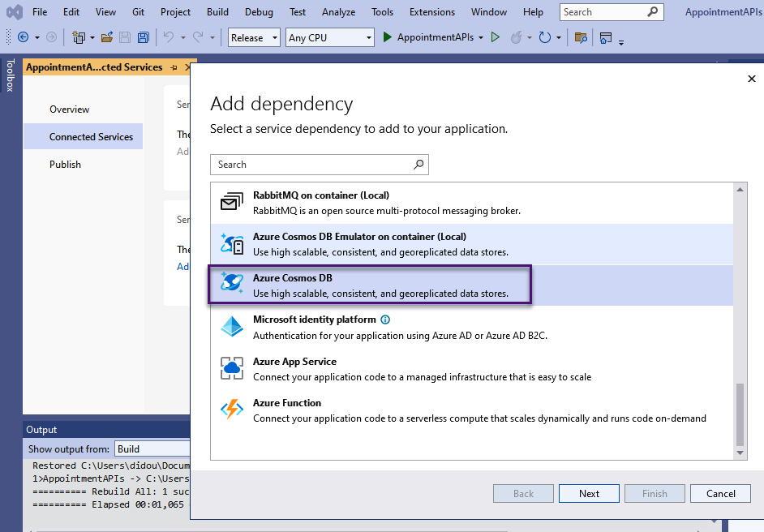Open the Analyze menu

tap(339, 11)
